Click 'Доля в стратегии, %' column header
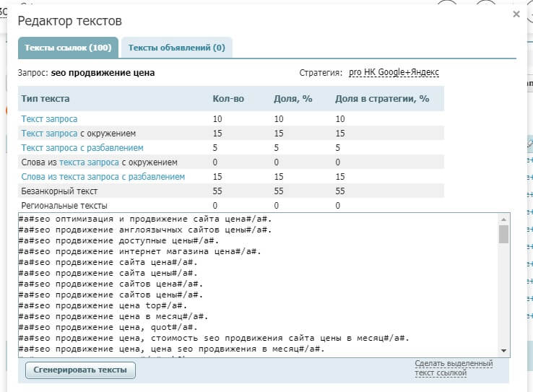Image resolution: width=533 pixels, height=392 pixels. coord(382,99)
